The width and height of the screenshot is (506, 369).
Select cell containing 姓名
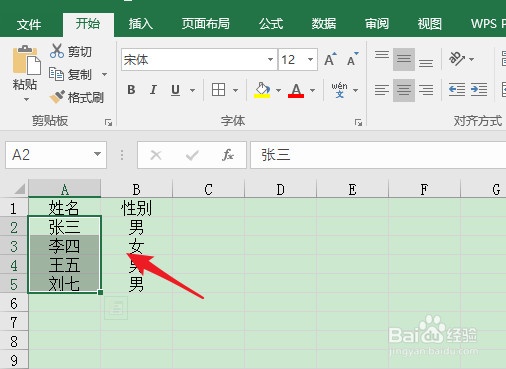pyautogui.click(x=65, y=208)
